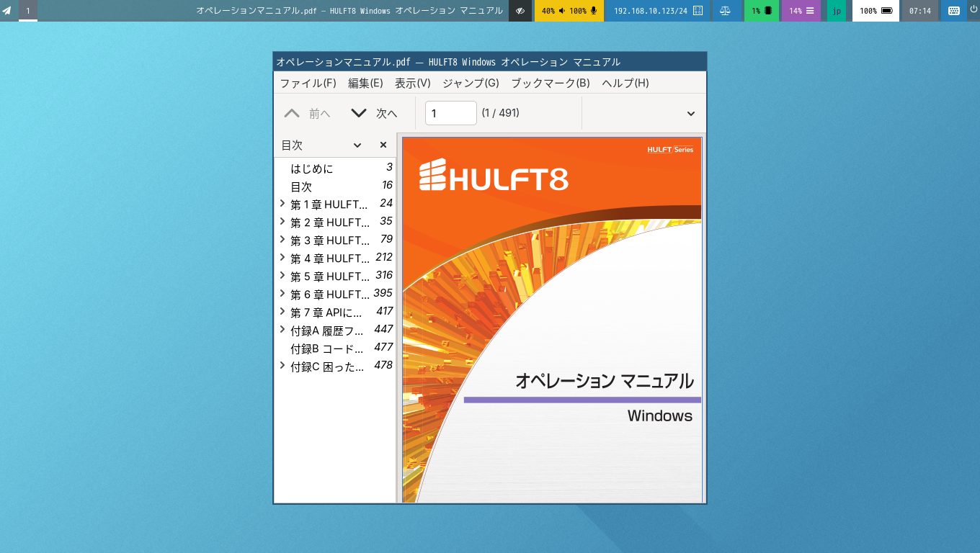
Task: Expand the 付録A 履歴フ tree entry
Action: point(282,330)
